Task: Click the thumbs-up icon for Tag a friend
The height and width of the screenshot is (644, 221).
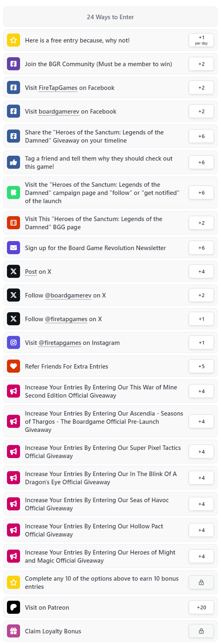Action: tap(14, 162)
